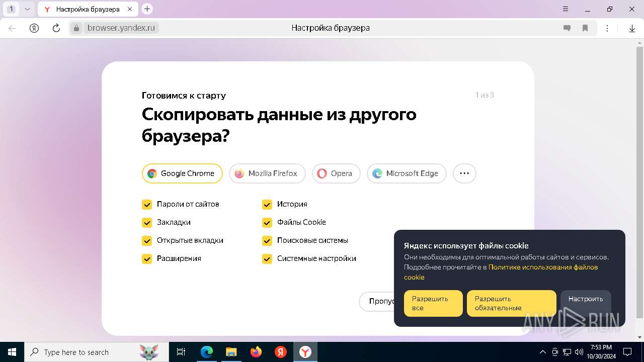Click the lock icon in address bar
This screenshot has height=362, width=644.
(x=76, y=28)
